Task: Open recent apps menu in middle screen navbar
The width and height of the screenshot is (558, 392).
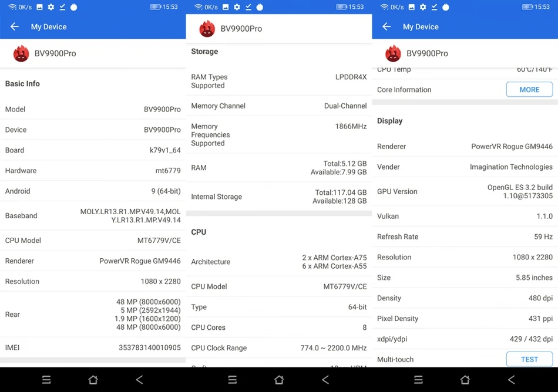Action: point(233,380)
